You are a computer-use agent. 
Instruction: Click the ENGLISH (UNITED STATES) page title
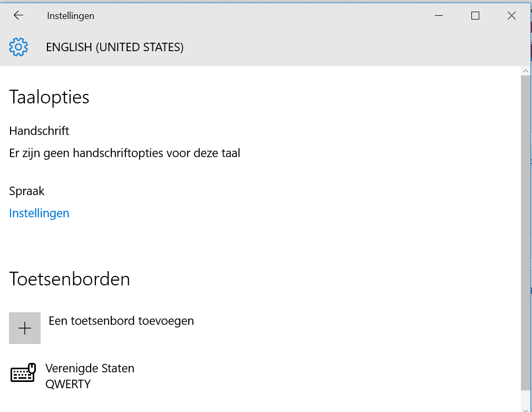[x=115, y=47]
